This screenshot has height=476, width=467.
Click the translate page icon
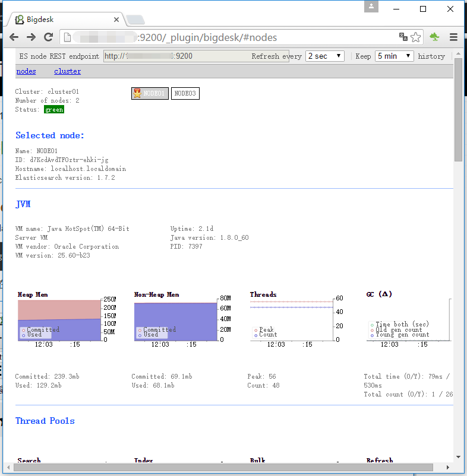403,37
